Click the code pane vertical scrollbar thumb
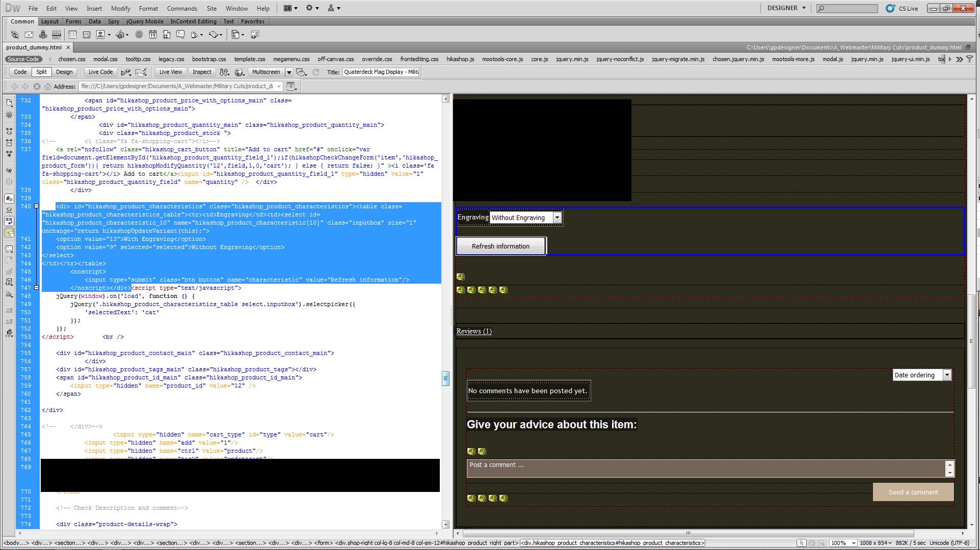The width and height of the screenshot is (980, 550). [445, 378]
